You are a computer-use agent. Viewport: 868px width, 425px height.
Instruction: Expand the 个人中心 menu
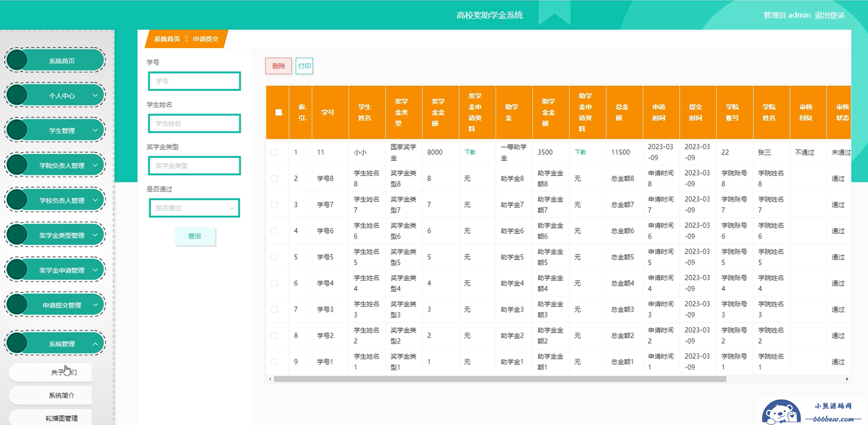pos(55,96)
